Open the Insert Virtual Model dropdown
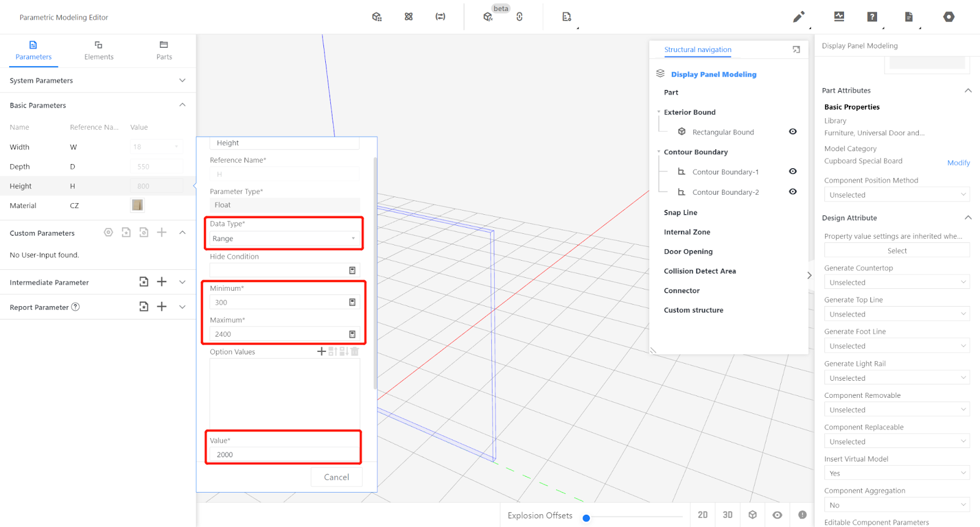Viewport: 980px width, 527px height. 897,473
